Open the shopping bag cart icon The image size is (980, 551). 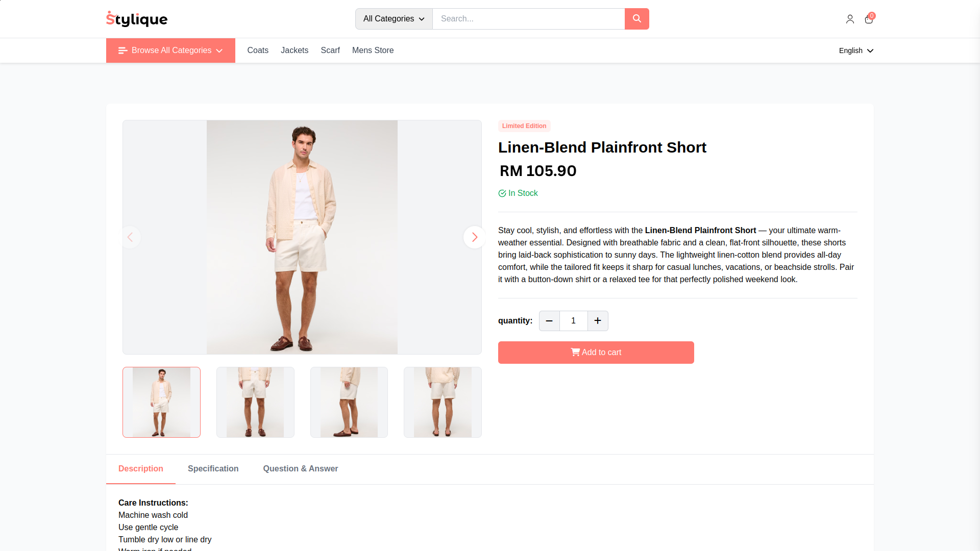tap(869, 19)
